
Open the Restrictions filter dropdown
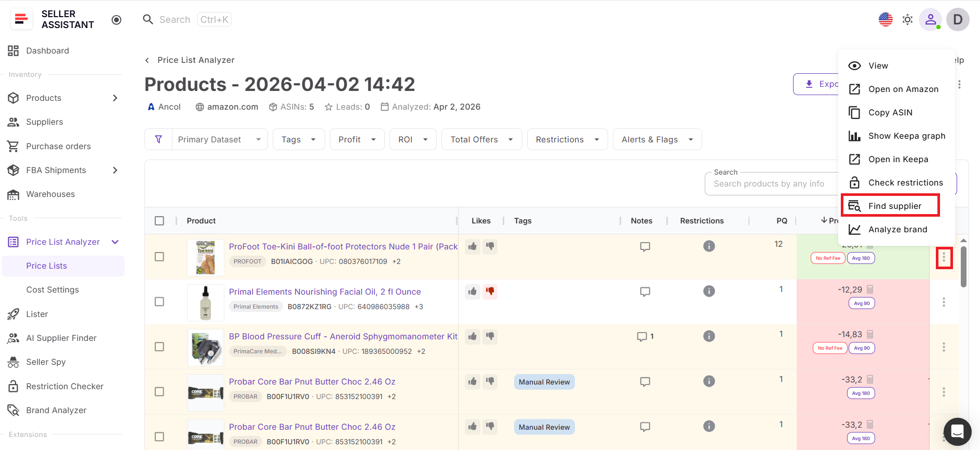click(567, 139)
